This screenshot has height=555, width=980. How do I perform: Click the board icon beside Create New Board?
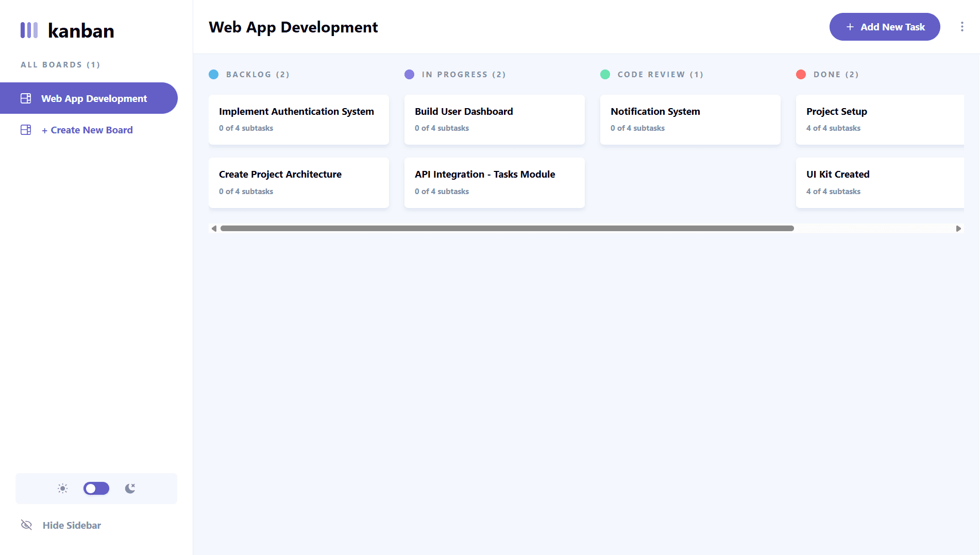(26, 130)
